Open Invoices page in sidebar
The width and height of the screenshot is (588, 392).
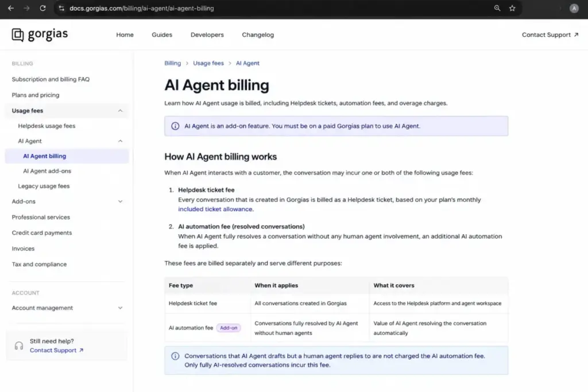pos(23,249)
